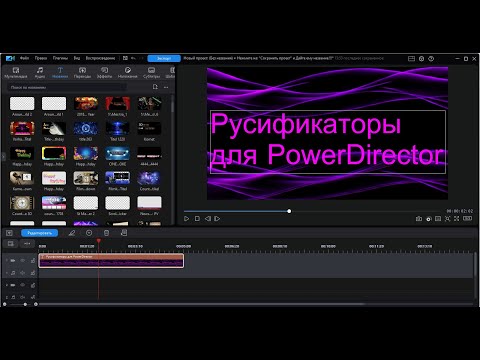
Task: Click the insert clip icon left of Редактировать
Action: point(9,233)
